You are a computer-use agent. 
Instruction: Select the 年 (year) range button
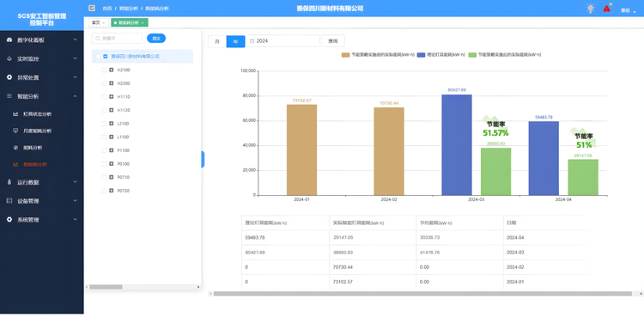click(x=235, y=41)
